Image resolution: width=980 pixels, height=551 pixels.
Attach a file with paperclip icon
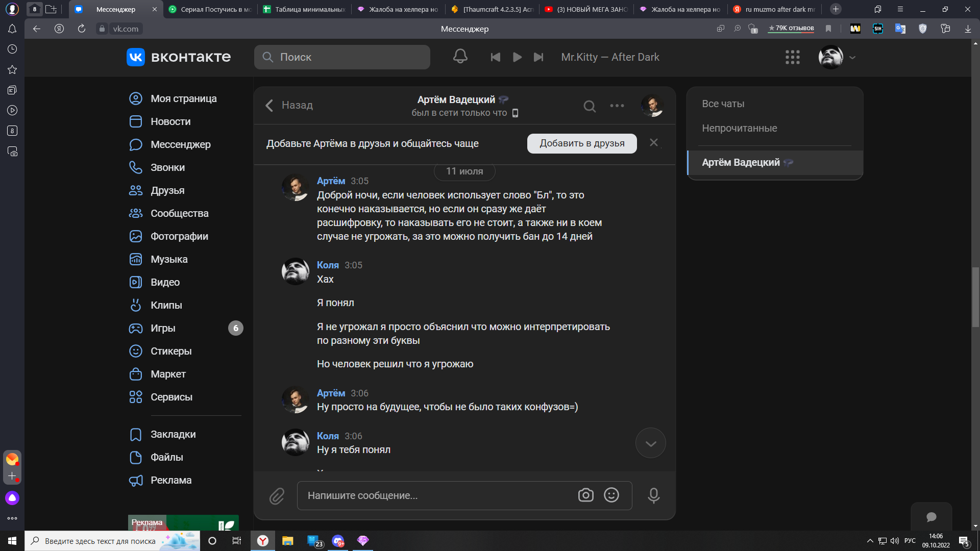277,496
